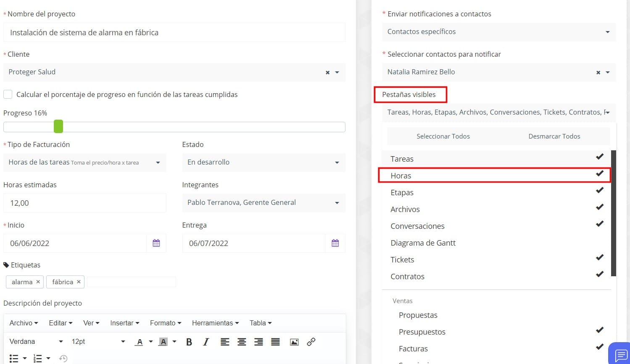Open bulleted list style arrow
Screen dimensions: 630x364
pos(25,358)
